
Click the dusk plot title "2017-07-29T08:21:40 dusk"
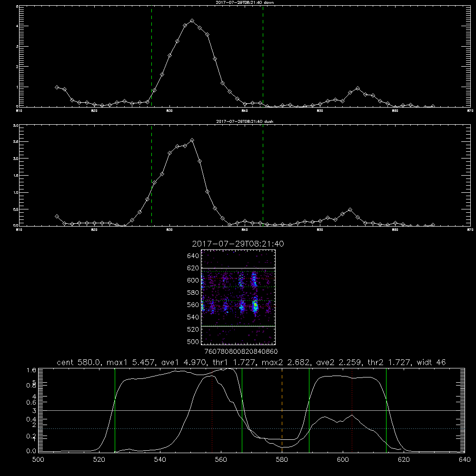click(x=245, y=121)
